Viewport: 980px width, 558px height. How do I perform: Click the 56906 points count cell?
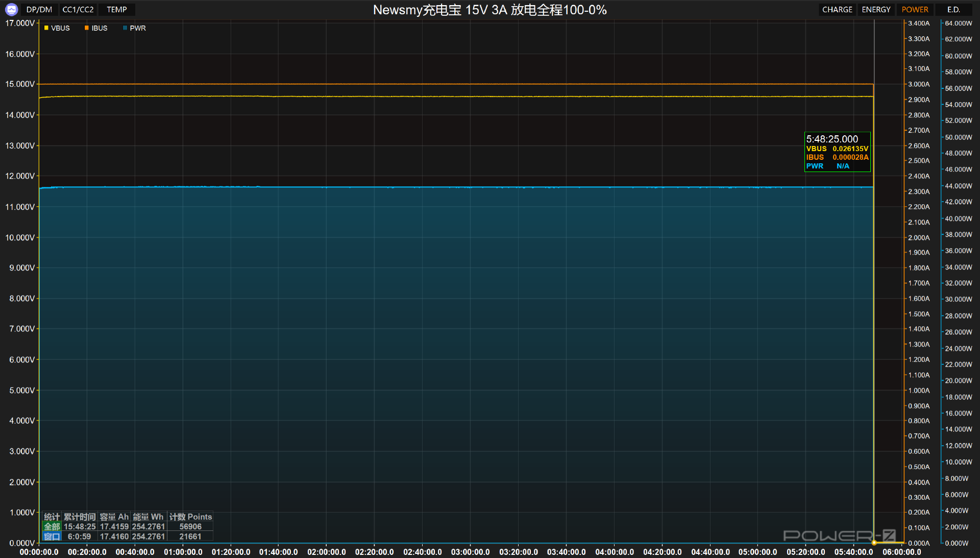(x=190, y=526)
